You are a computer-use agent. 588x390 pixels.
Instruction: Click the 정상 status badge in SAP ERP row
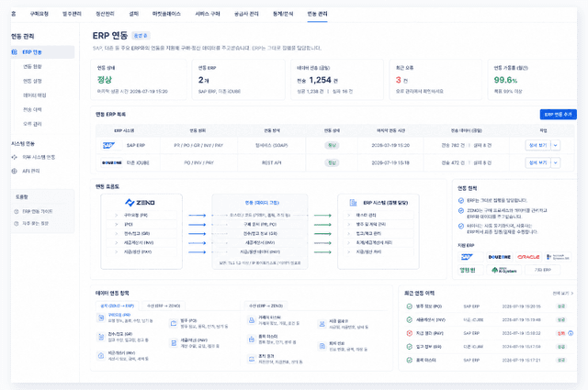point(332,145)
